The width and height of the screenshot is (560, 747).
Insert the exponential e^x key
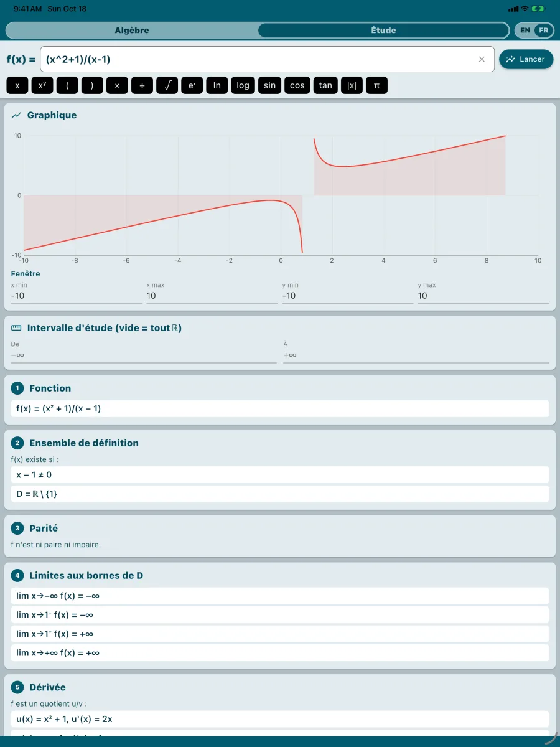point(192,85)
